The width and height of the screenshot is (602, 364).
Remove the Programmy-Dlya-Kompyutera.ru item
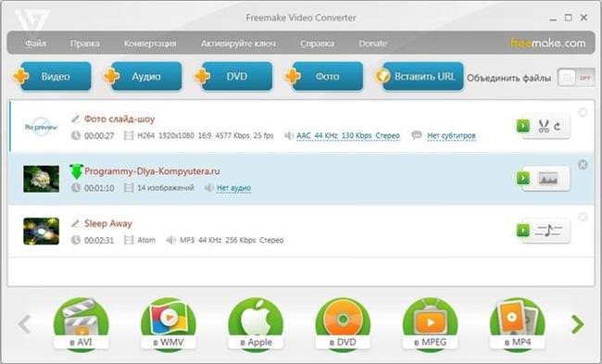[x=583, y=165]
